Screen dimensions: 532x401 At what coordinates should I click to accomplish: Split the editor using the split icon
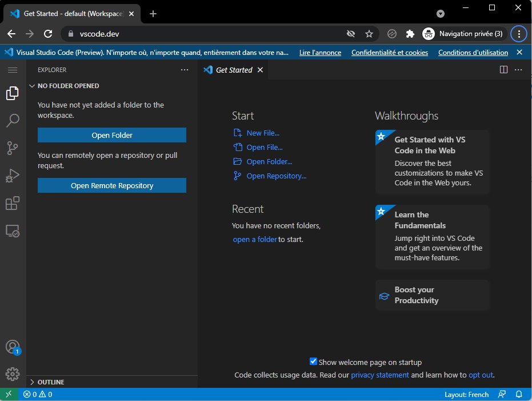[x=503, y=69]
